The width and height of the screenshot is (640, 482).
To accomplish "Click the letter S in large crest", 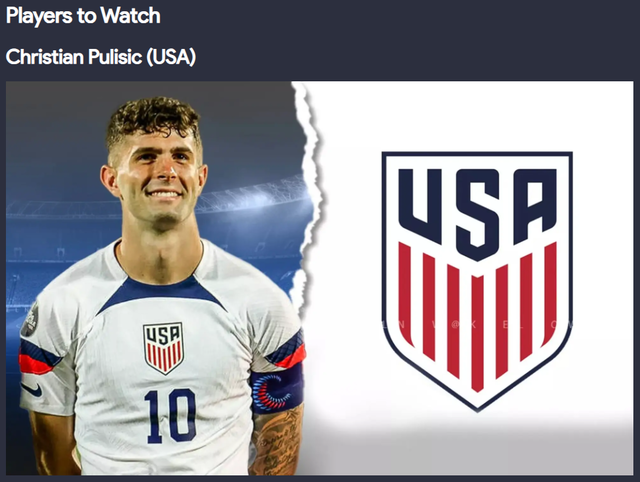I will coord(478,214).
